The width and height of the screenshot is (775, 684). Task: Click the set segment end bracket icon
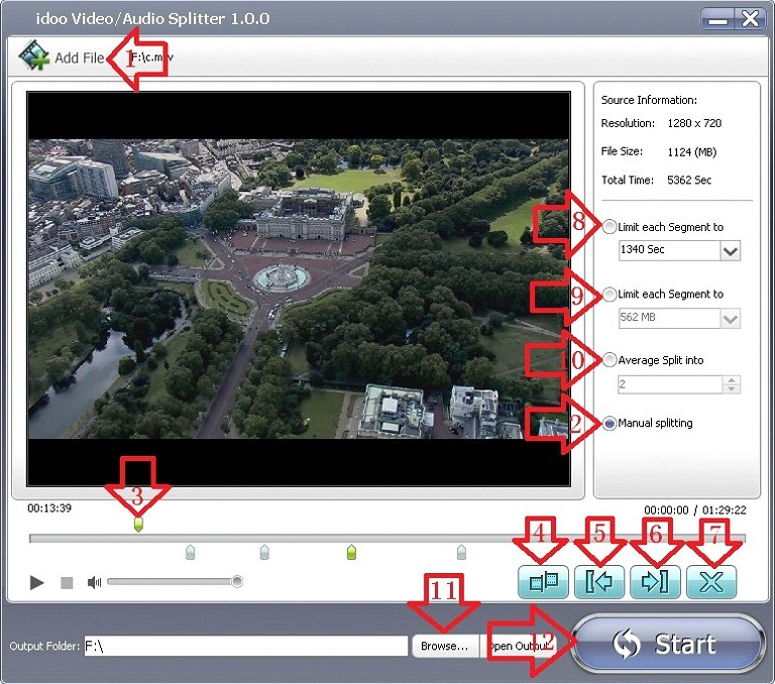pos(655,582)
